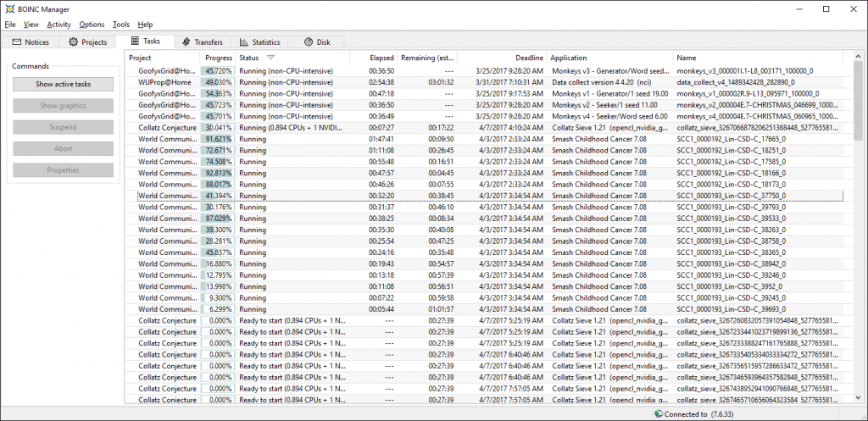Click the Statistics tab chart icon
The width and height of the screenshot is (868, 421).
(x=244, y=42)
